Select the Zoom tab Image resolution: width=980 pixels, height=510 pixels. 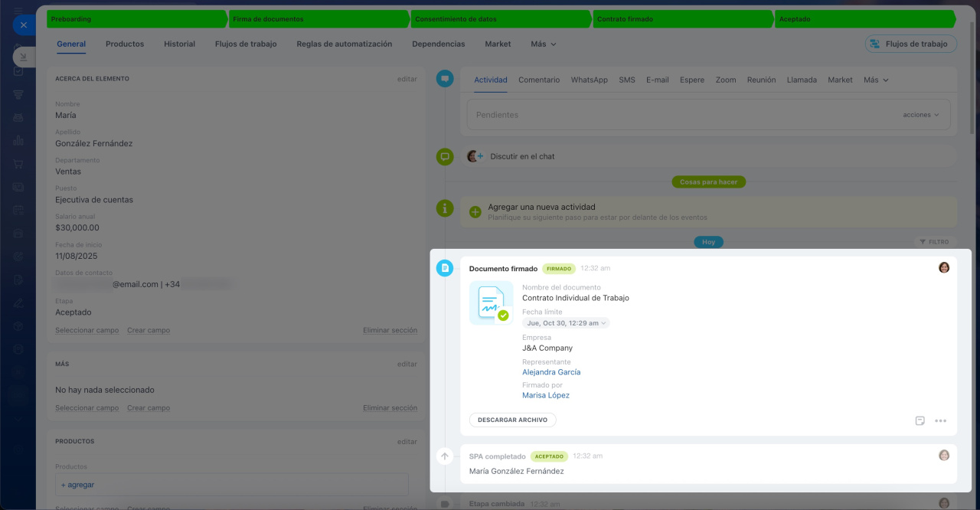726,80
